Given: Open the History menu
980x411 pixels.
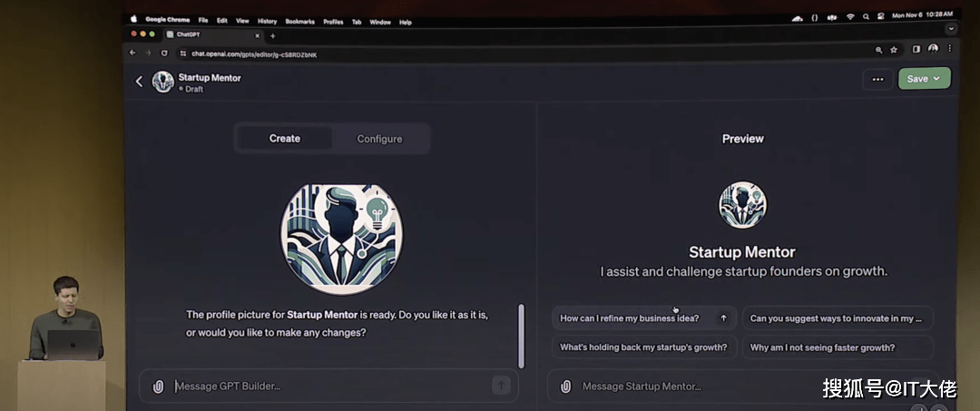Looking at the screenshot, I should (267, 21).
